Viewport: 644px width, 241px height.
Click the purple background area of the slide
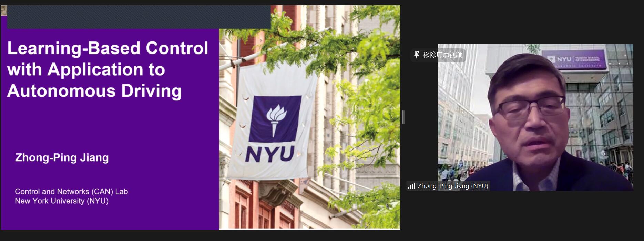(x=110, y=128)
